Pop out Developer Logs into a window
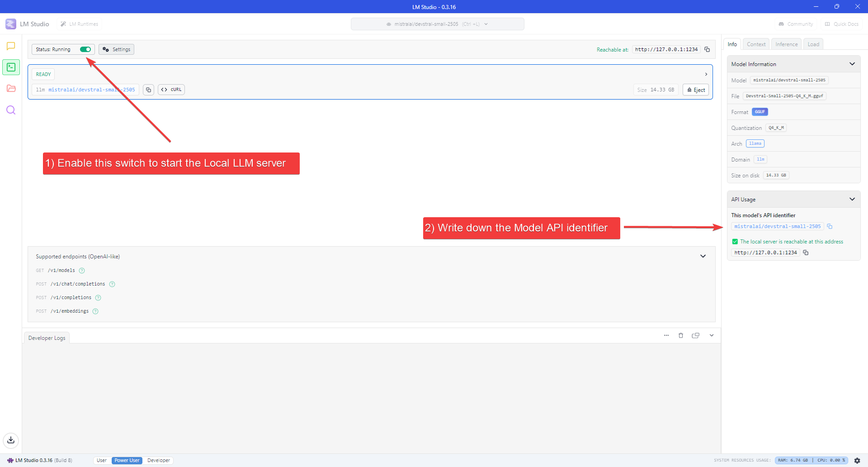 696,335
